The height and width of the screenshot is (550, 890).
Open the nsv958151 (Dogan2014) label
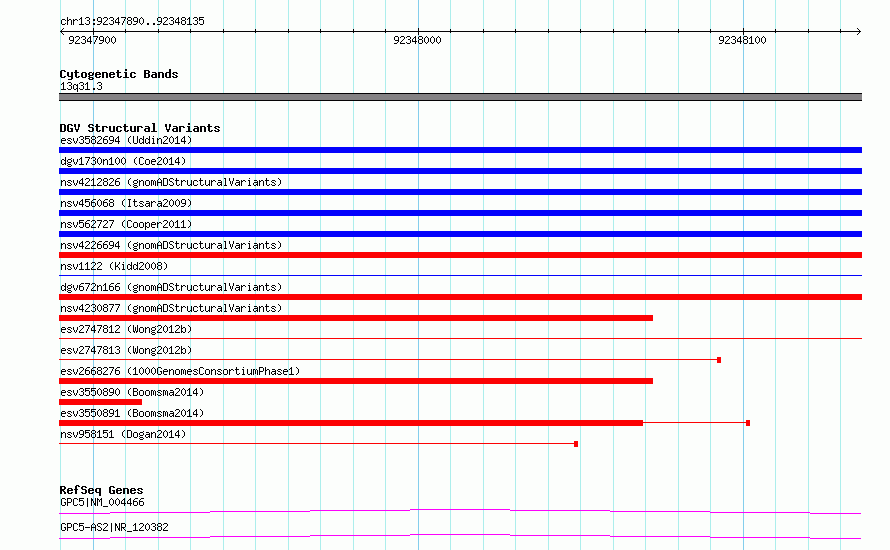pyautogui.click(x=123, y=434)
